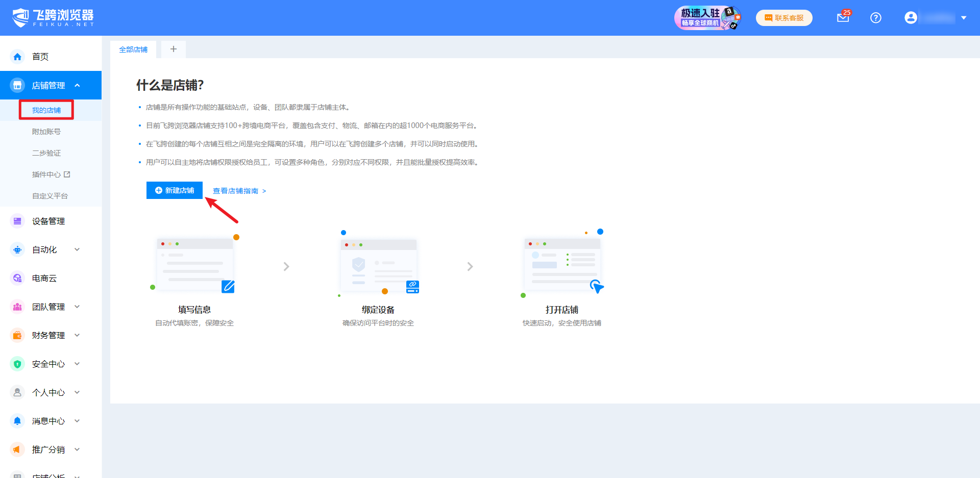The height and width of the screenshot is (478, 980).
Task: Collapse the 店铺管理 section
Action: [x=78, y=85]
